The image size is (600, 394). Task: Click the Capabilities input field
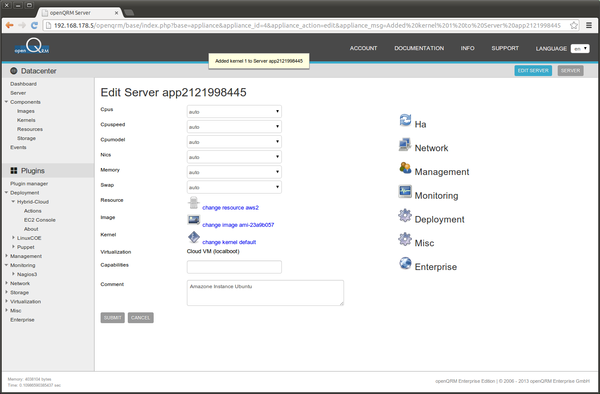[x=234, y=267]
